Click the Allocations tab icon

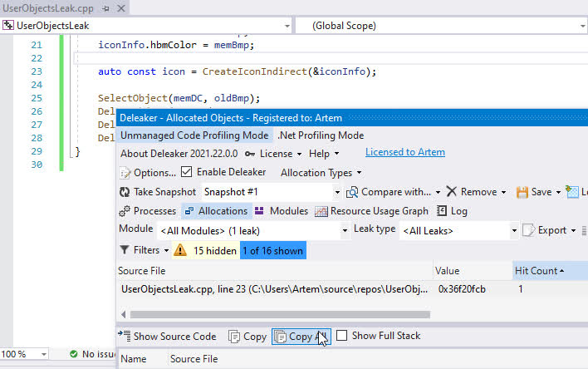tap(189, 211)
